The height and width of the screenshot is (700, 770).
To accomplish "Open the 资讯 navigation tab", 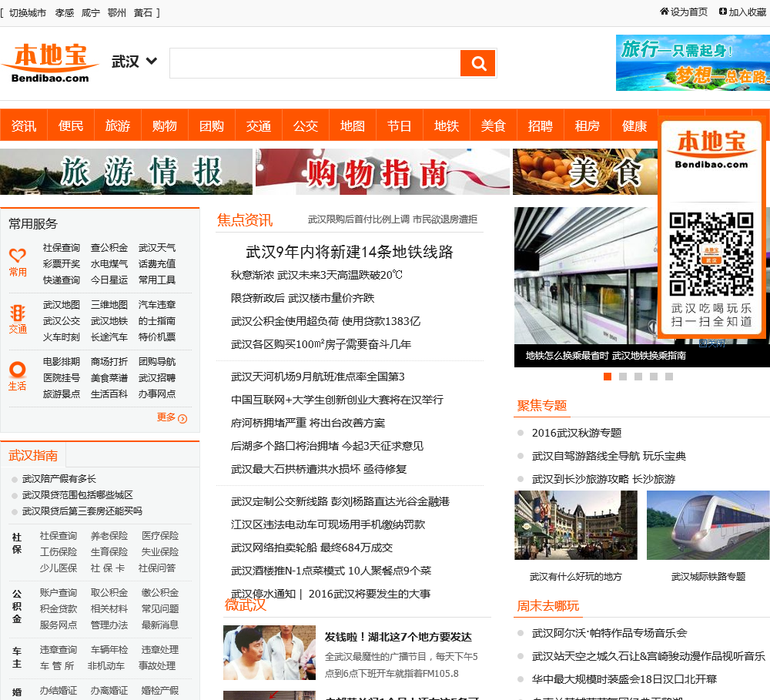I will (x=24, y=126).
